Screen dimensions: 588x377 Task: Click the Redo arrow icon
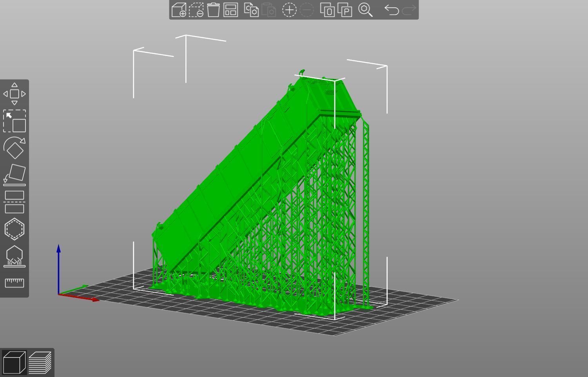coord(409,10)
